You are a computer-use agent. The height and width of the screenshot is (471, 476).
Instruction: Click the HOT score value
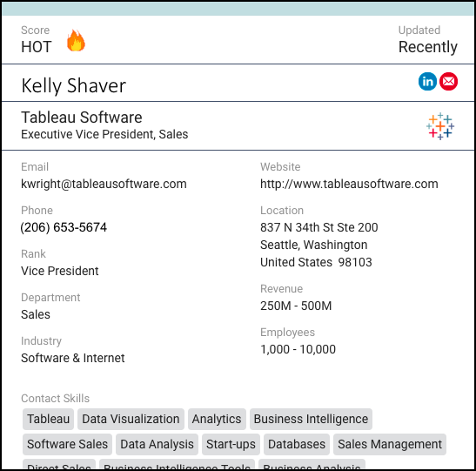[37, 47]
